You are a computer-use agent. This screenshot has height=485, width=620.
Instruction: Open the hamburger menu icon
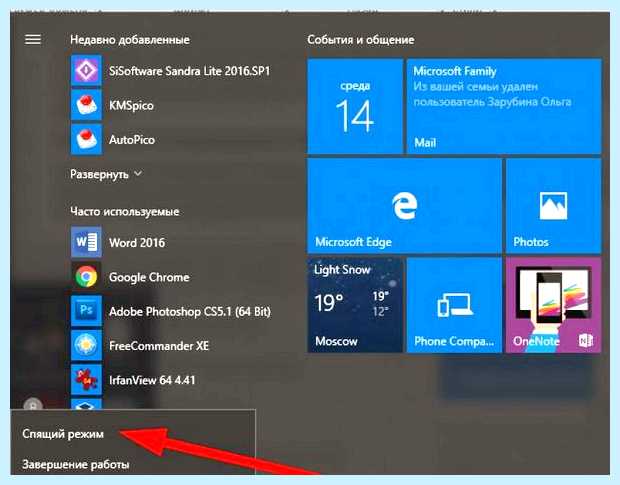click(x=33, y=39)
